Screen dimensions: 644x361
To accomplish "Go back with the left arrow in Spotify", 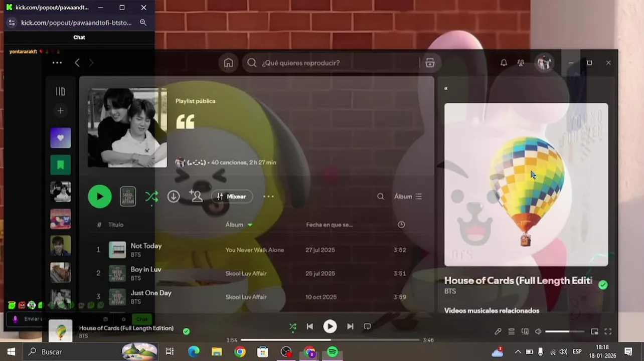I will tap(77, 63).
